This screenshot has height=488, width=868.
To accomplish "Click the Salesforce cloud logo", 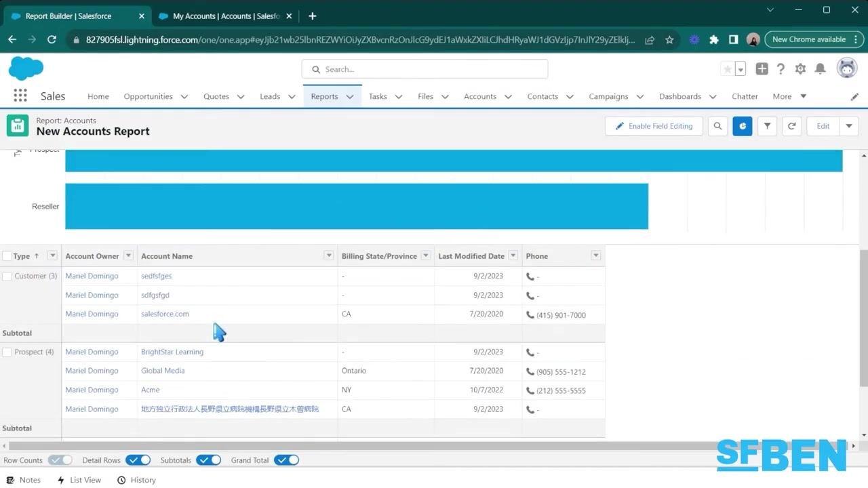I will tap(26, 68).
